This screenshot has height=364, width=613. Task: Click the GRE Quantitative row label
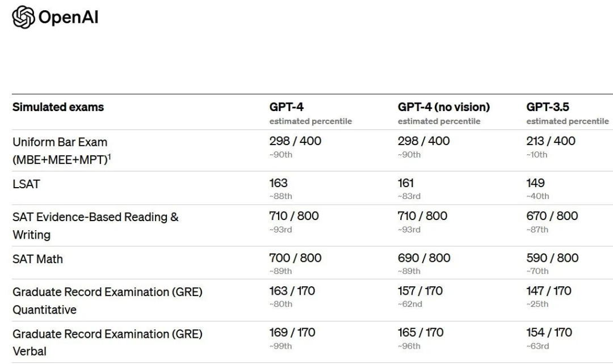pyautogui.click(x=108, y=292)
